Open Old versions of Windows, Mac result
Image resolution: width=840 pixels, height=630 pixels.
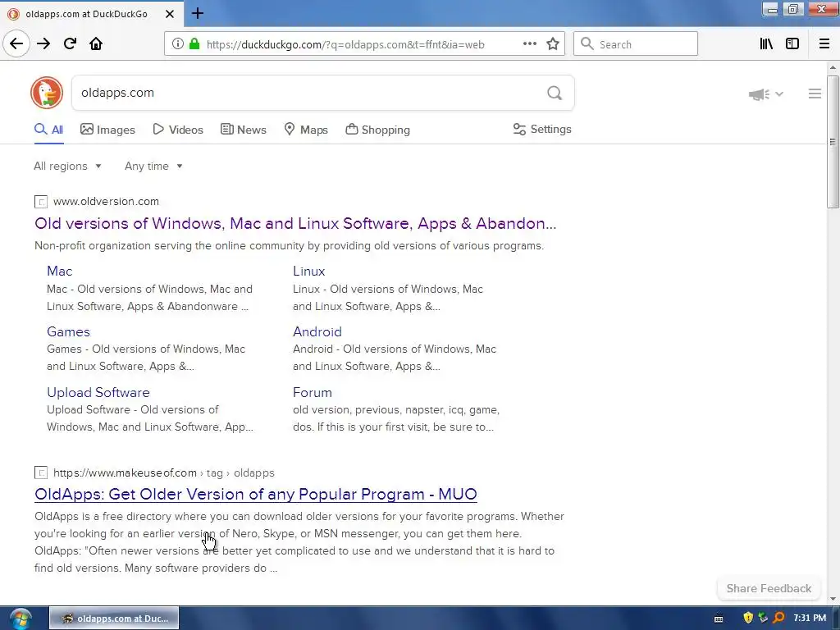click(x=295, y=223)
